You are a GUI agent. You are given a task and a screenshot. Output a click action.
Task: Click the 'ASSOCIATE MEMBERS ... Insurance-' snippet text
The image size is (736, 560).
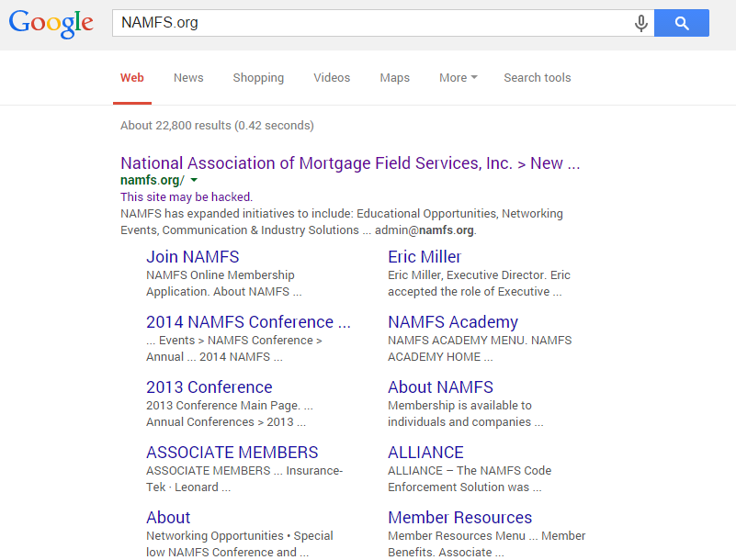coord(244,479)
